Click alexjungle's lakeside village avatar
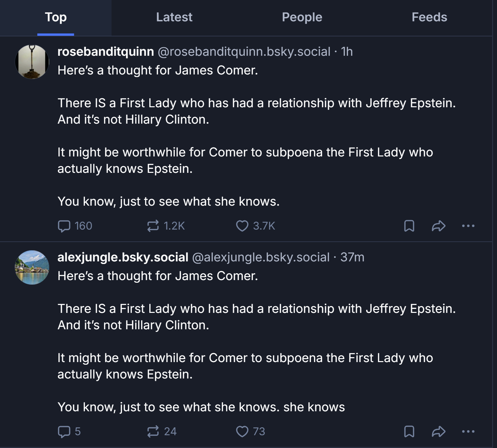Viewport: 497px width, 448px height. click(x=32, y=267)
